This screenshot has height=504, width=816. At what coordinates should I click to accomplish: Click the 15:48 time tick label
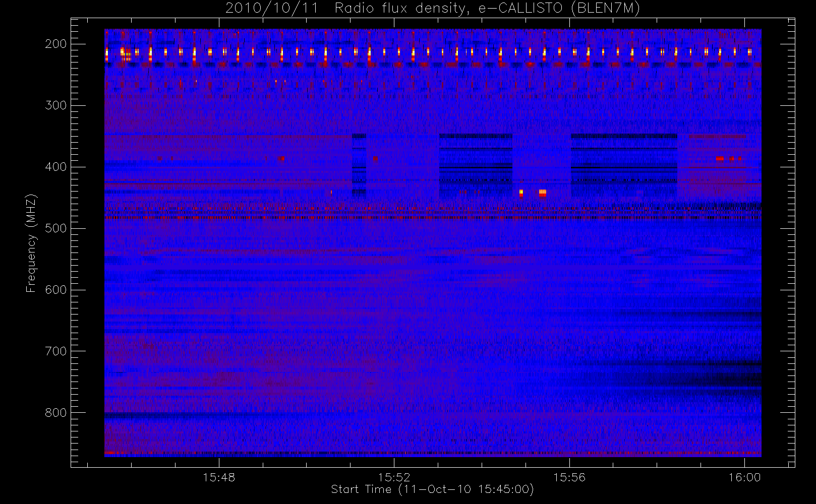click(x=219, y=477)
